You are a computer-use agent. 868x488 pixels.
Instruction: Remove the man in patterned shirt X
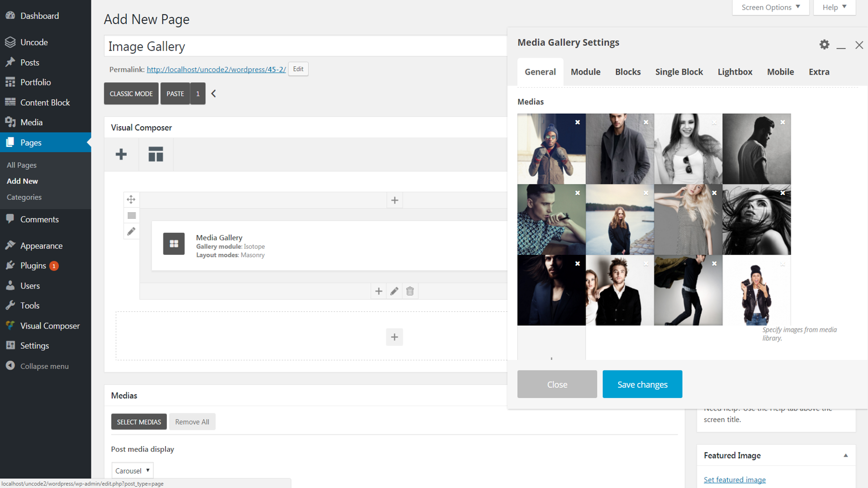click(577, 193)
